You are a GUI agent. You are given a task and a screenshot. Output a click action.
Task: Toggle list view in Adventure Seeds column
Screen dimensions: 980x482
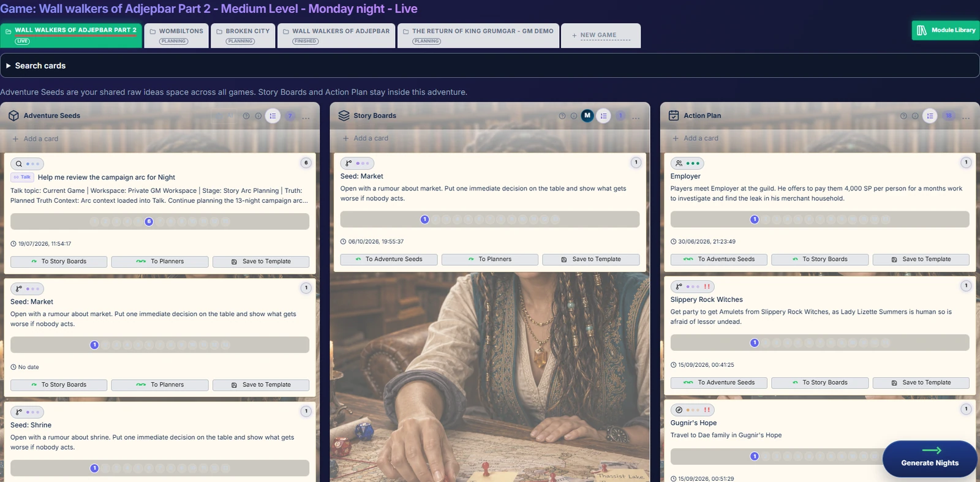click(273, 116)
